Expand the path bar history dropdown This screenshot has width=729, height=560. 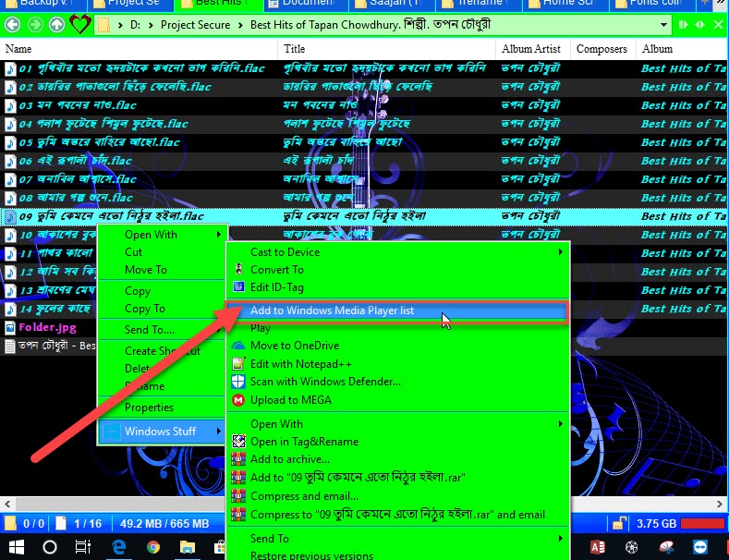click(663, 25)
